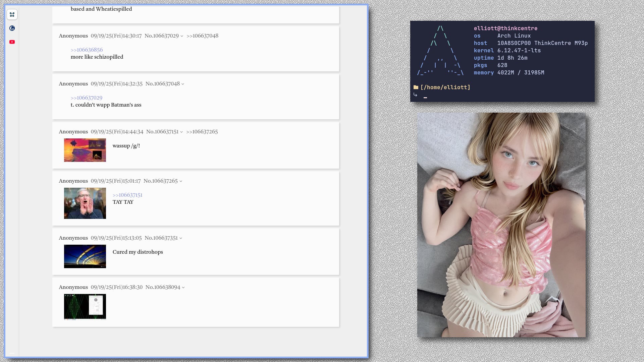Open post menu arrow for No.106637151

point(181,132)
